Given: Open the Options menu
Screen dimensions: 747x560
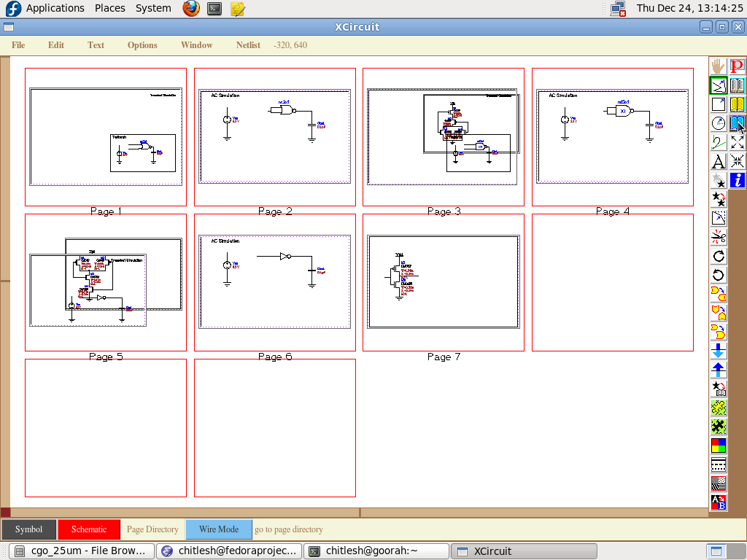Looking at the screenshot, I should [142, 45].
